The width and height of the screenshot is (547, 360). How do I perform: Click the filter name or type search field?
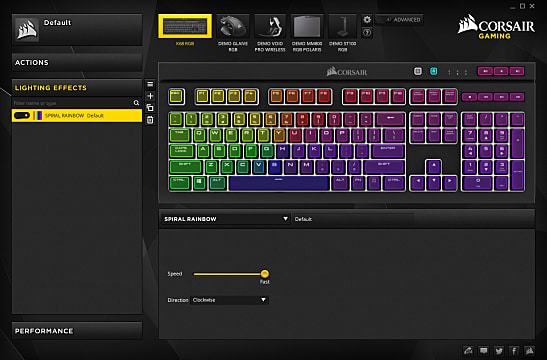click(72, 103)
